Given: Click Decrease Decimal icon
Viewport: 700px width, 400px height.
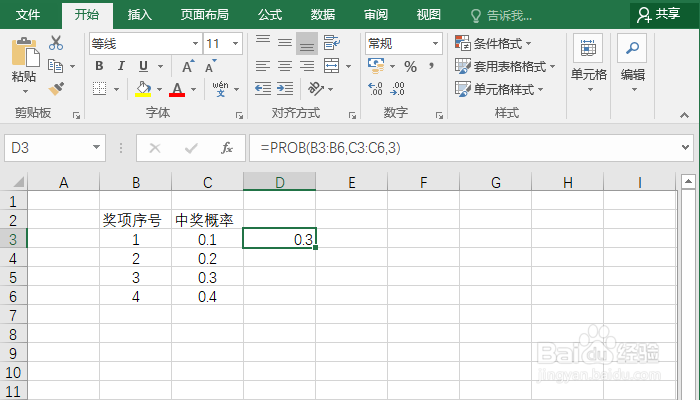Looking at the screenshot, I should (397, 88).
